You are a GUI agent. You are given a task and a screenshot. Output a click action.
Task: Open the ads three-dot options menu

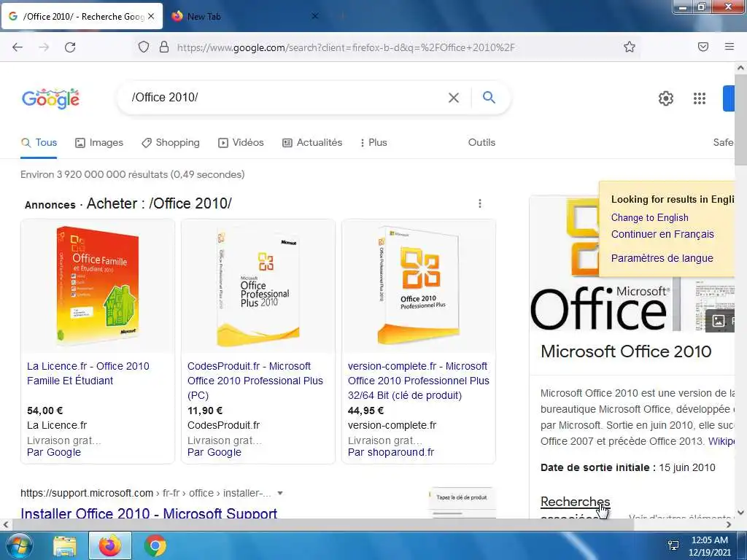480,204
